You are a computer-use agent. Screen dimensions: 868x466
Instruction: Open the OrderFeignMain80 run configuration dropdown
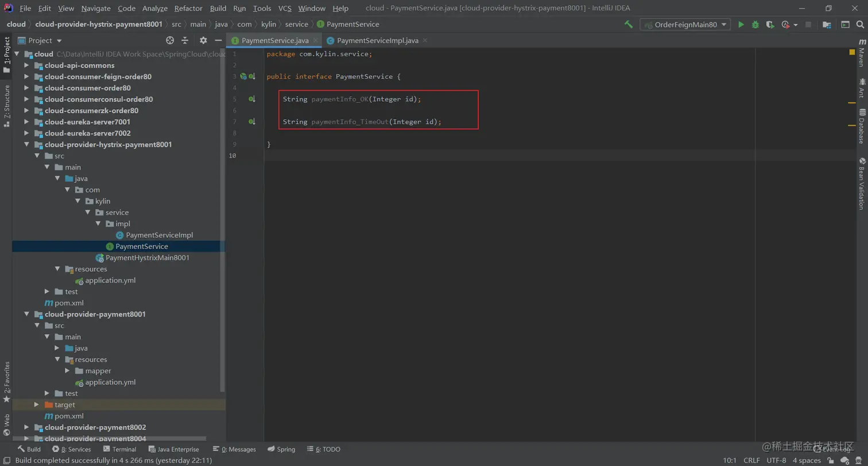coord(685,25)
